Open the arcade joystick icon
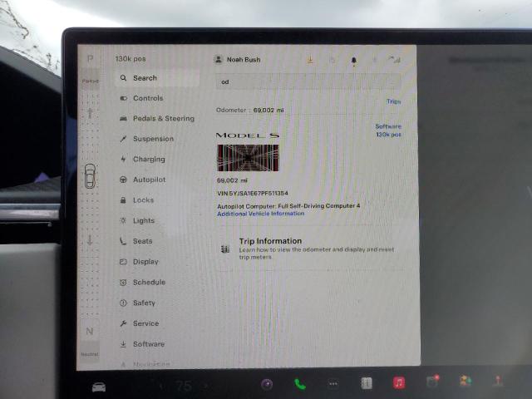The height and width of the screenshot is (399, 532). pos(498,381)
